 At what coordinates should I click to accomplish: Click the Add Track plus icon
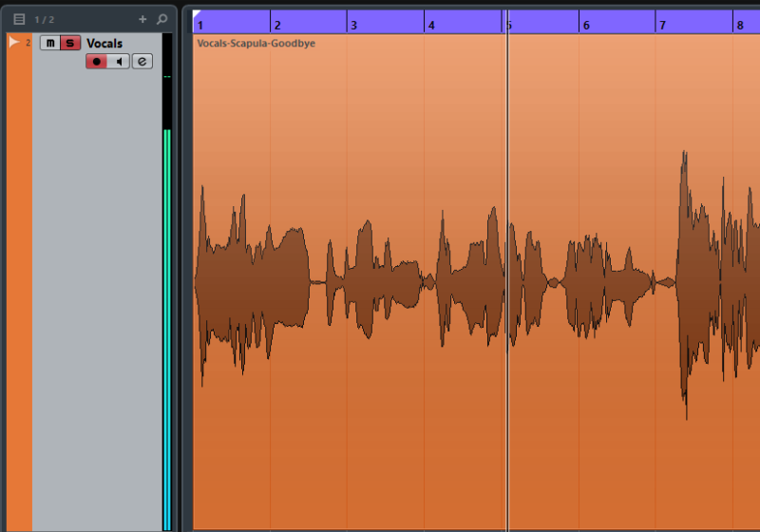(x=142, y=19)
